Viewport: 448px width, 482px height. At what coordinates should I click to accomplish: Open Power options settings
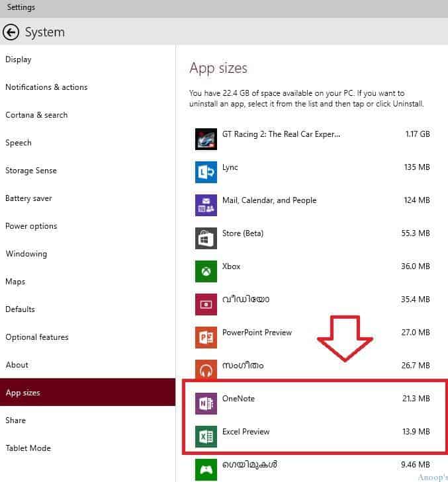(88, 226)
